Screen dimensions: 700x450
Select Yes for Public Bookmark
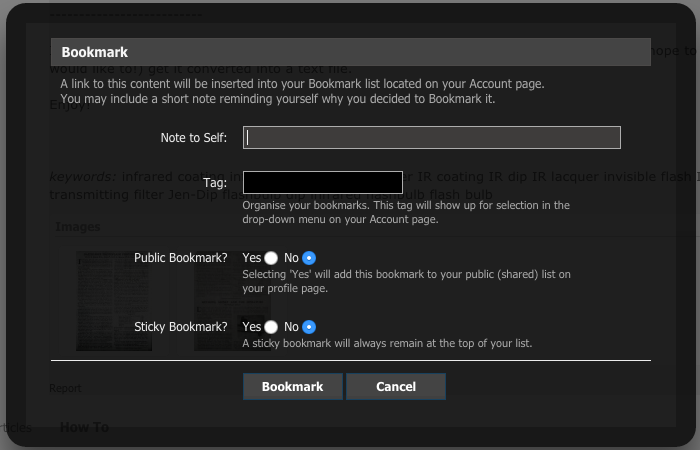[271, 258]
